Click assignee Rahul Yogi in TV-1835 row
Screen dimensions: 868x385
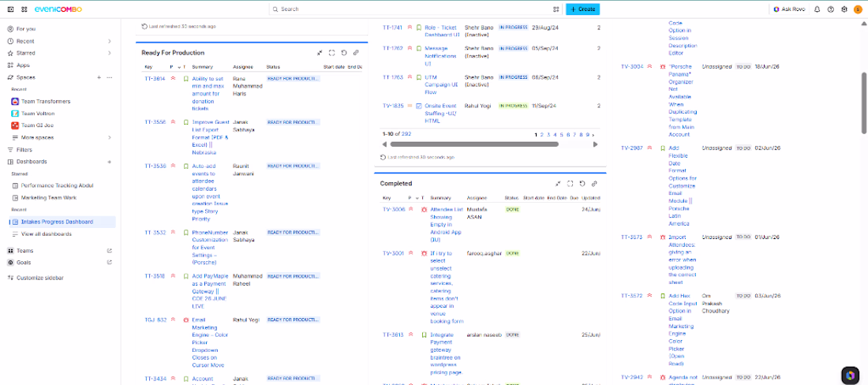(479, 106)
